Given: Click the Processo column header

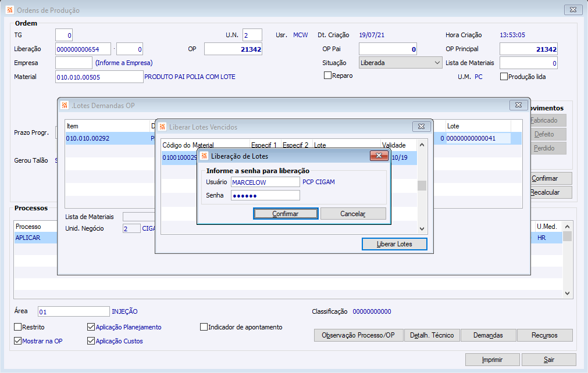Looking at the screenshot, I should (35, 227).
